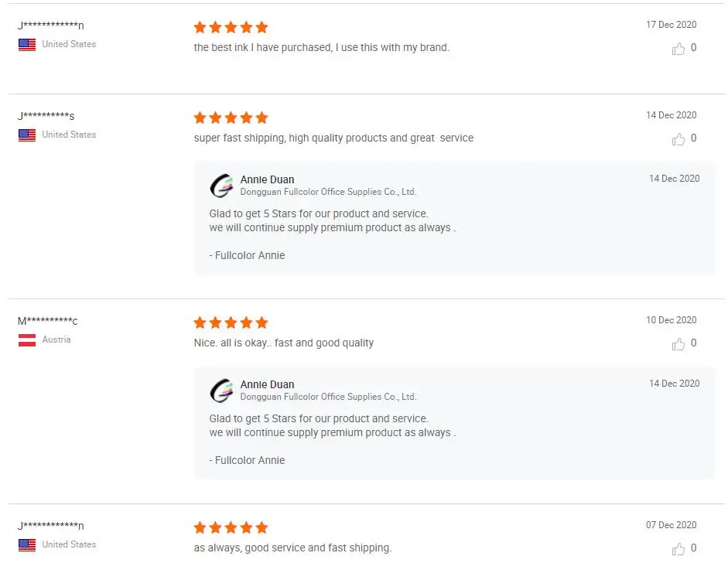
Task: Open Annie Duan's name in the second reply
Action: 267,384
